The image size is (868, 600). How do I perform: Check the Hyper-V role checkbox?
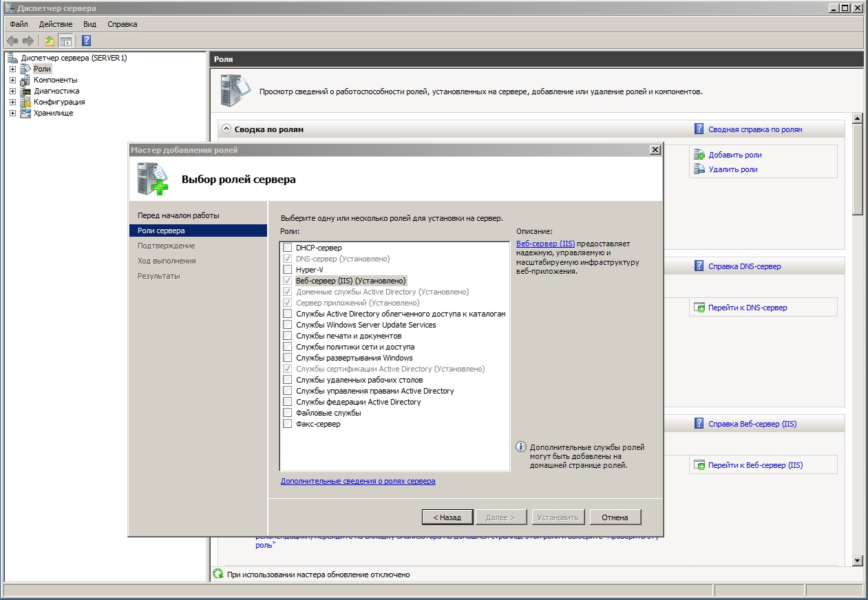point(287,270)
